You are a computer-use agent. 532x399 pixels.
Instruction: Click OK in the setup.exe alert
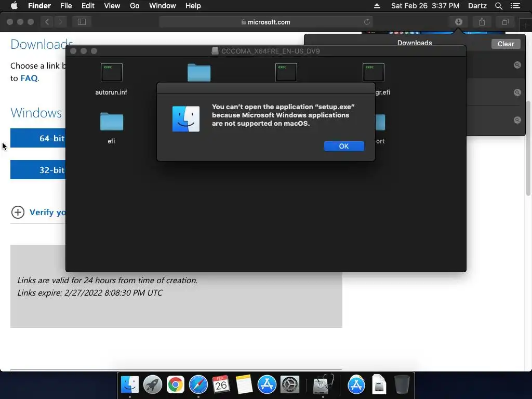(x=344, y=146)
